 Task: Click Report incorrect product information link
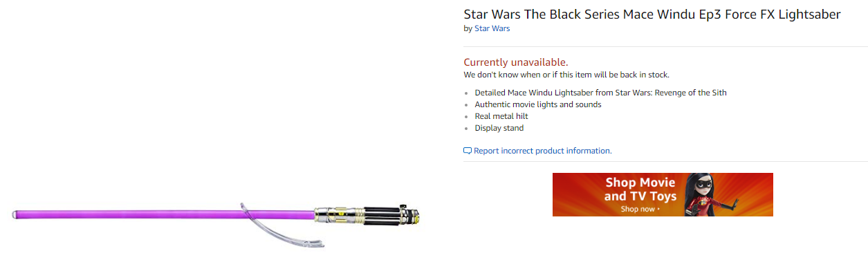(x=542, y=151)
